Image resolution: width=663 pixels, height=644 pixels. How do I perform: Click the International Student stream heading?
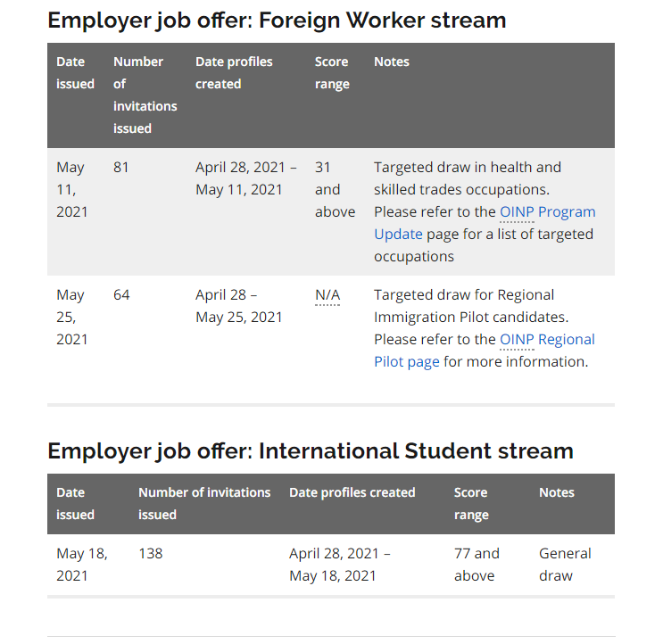pos(311,450)
